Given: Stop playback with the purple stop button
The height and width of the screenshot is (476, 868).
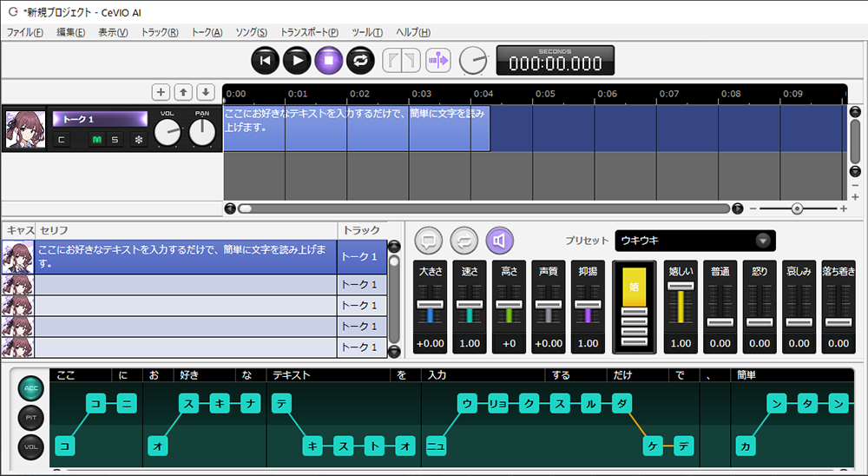Looking at the screenshot, I should 329,61.
